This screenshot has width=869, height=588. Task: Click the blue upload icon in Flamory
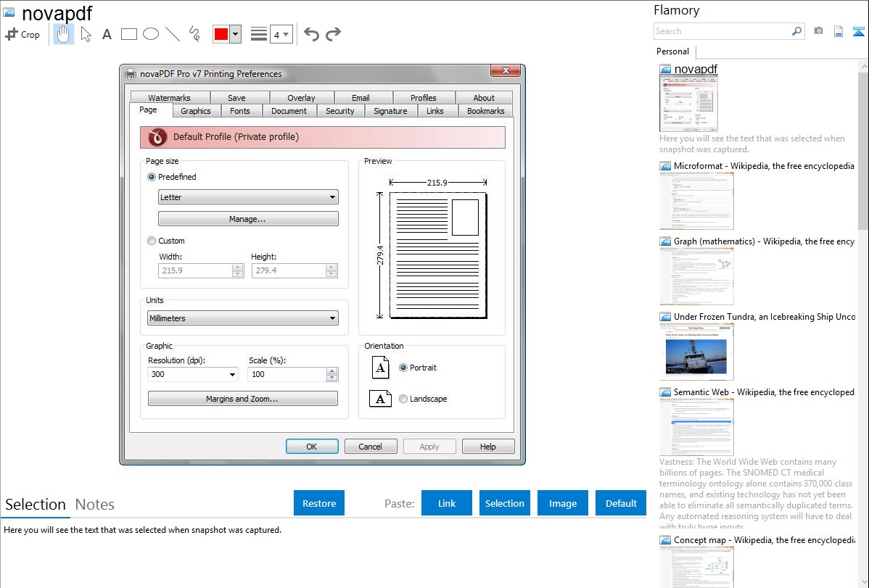pyautogui.click(x=858, y=31)
